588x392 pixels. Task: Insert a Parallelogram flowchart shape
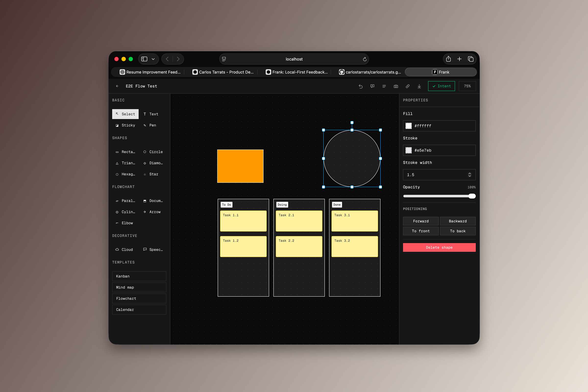[x=125, y=201]
